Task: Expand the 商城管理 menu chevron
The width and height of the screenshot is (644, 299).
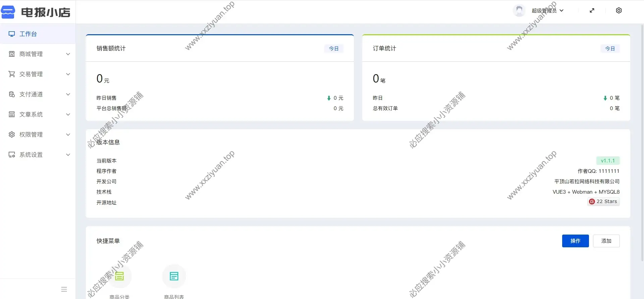Action: (68, 54)
